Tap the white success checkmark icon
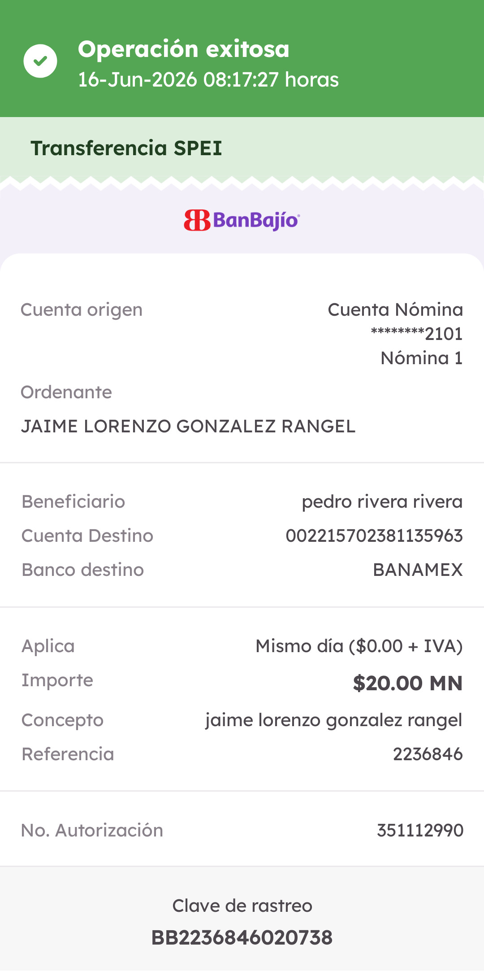Image resolution: width=484 pixels, height=980 pixels. pos(40,61)
